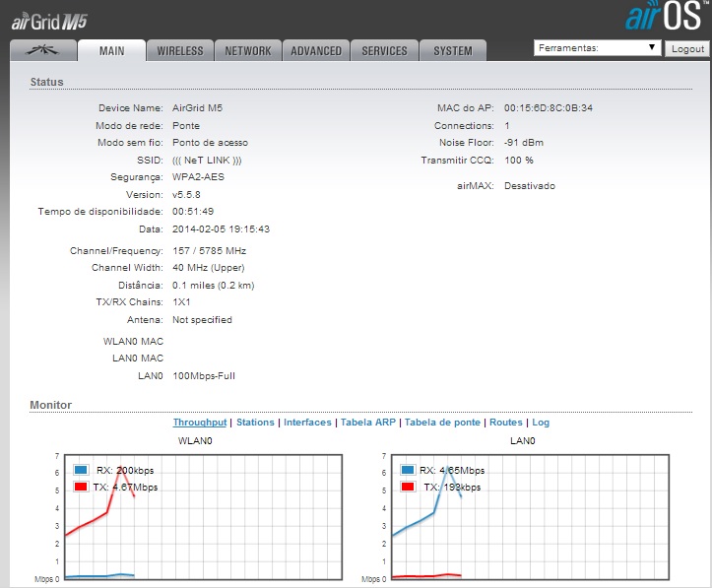Viewport: 712px width, 588px height.
Task: View the Routes link
Action: [x=506, y=423]
